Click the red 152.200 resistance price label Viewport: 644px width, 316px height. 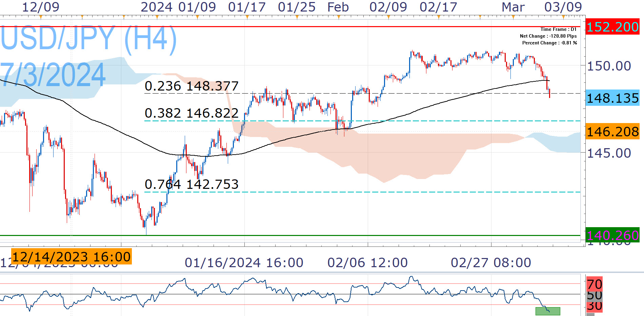(612, 27)
